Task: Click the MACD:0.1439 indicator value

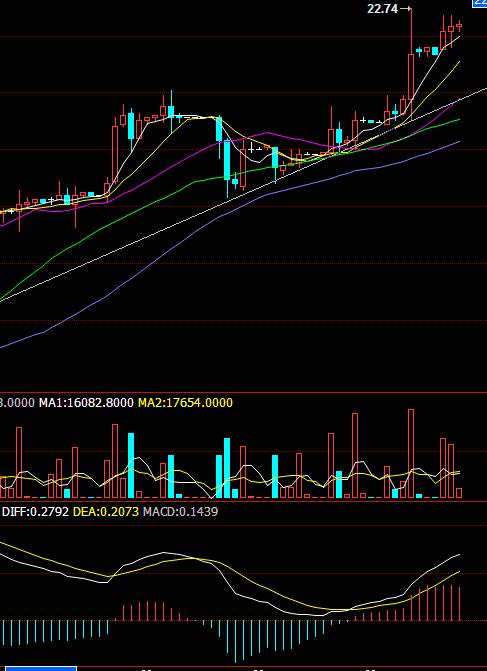Action: pos(180,511)
